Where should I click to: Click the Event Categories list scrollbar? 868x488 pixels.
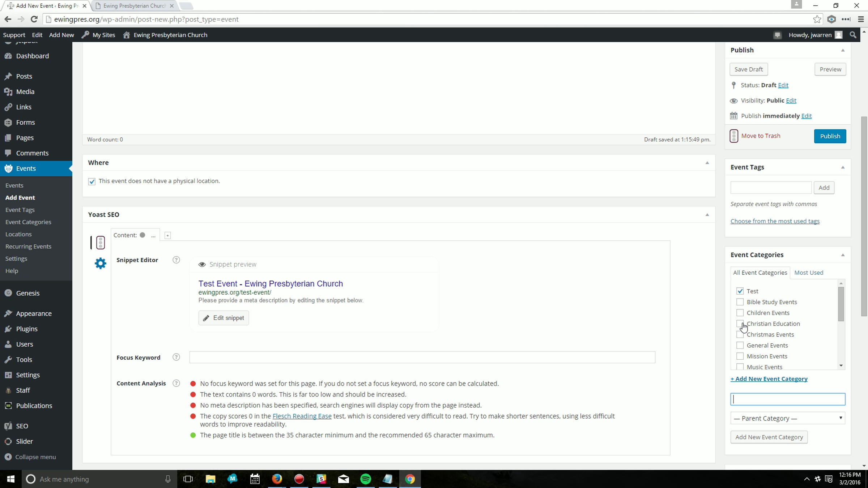(x=841, y=304)
